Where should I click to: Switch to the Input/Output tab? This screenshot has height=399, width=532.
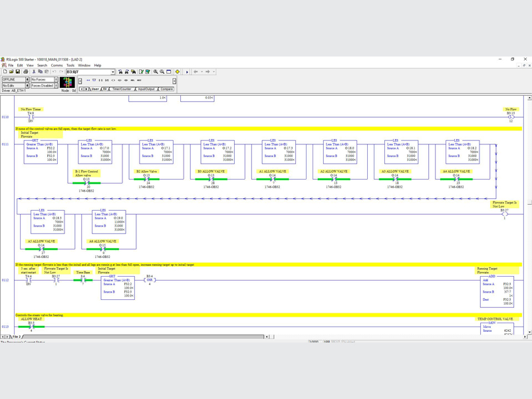pyautogui.click(x=146, y=89)
